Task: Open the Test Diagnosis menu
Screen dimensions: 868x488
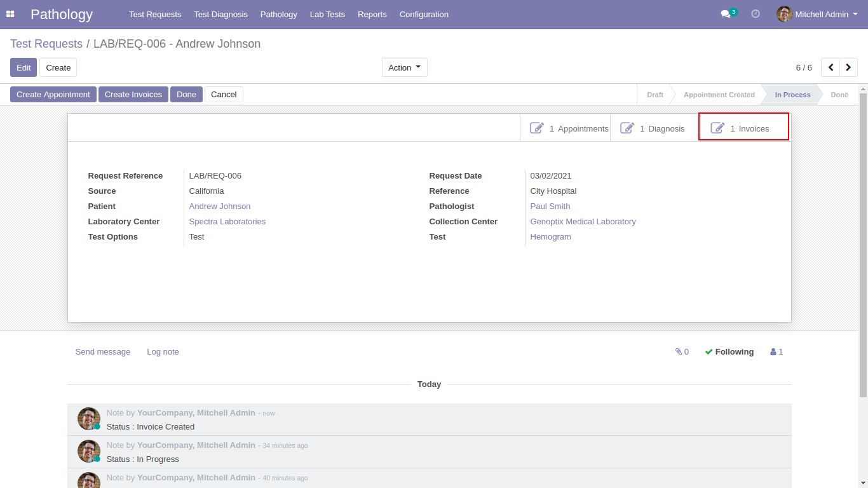Action: coord(220,14)
